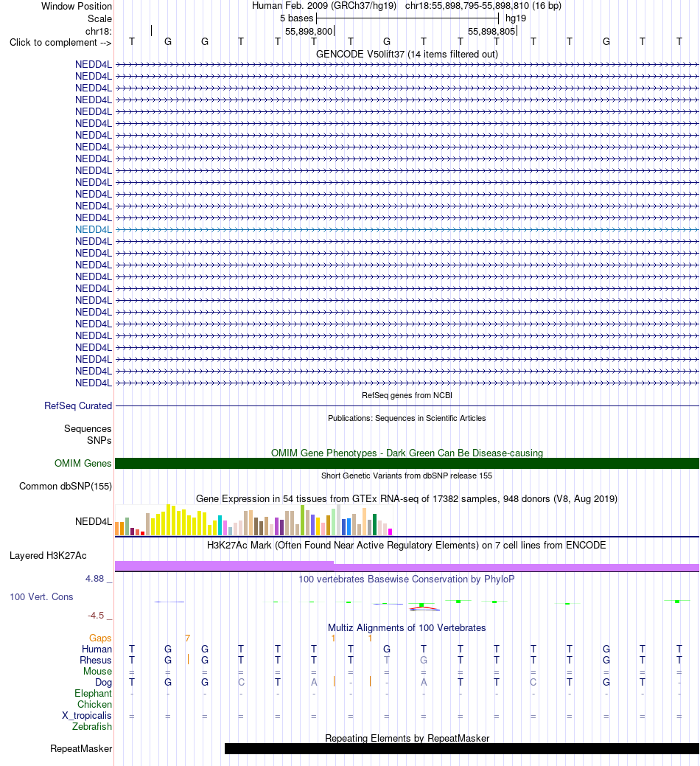Click 'Repeating Elements by RepeatMasker' title
The width and height of the screenshot is (700, 766).
click(x=407, y=738)
